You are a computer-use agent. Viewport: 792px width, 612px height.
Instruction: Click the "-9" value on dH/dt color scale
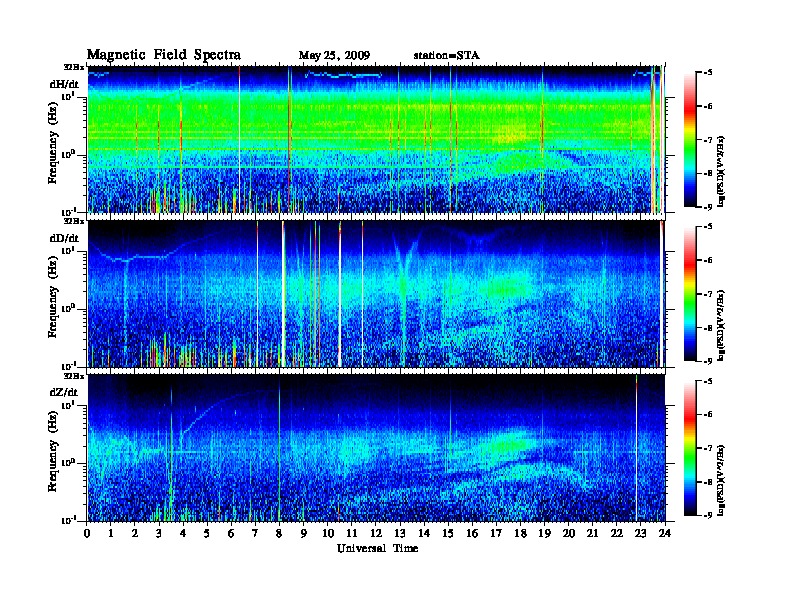(x=708, y=207)
